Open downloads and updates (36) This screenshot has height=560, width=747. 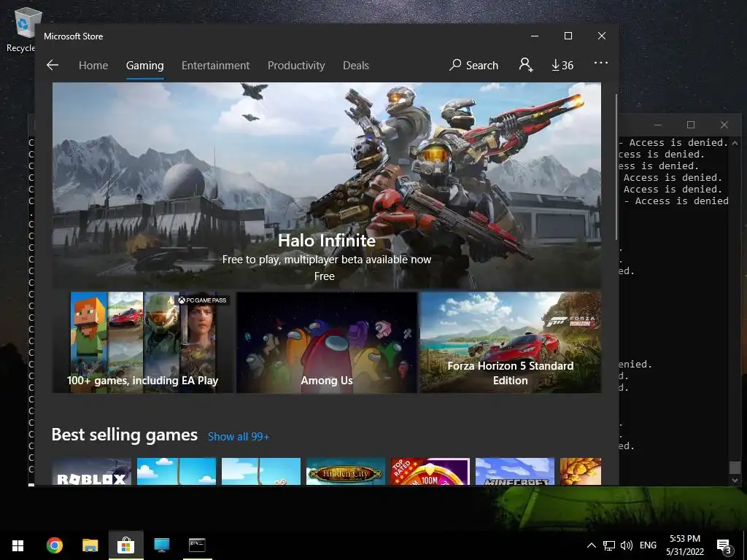pos(562,65)
